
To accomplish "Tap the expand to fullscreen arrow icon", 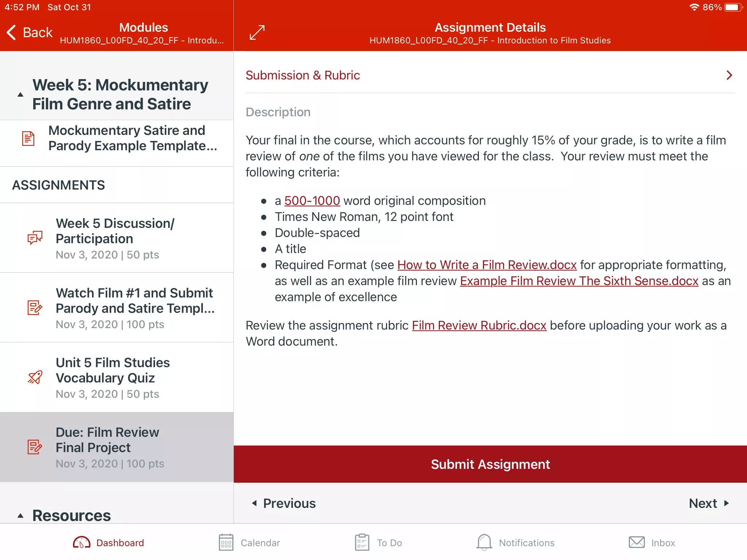I will tap(257, 32).
